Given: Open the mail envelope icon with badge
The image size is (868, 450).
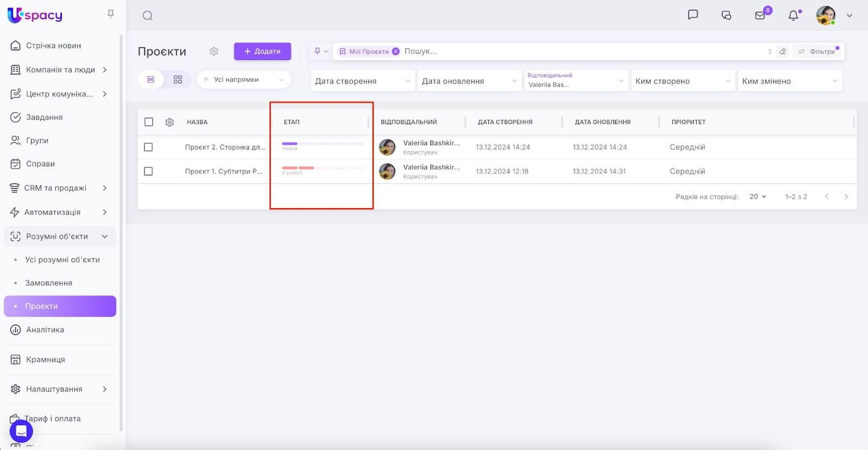Looking at the screenshot, I should pos(760,16).
